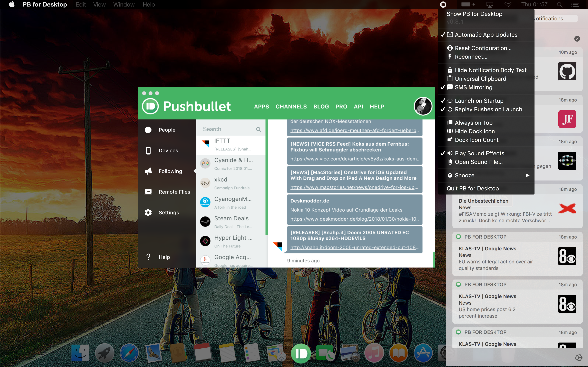Viewport: 588px width, 367px height.
Task: Disable SMS Mirroring option
Action: tap(473, 87)
